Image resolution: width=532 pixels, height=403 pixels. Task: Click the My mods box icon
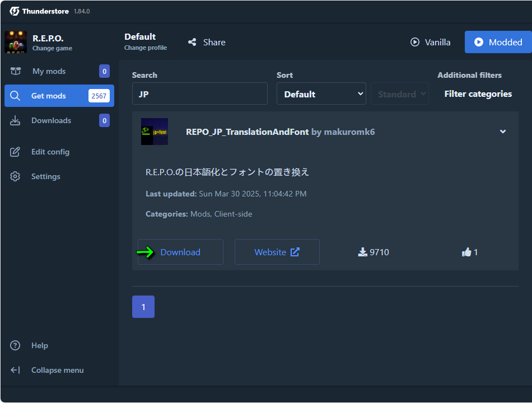[15, 71]
